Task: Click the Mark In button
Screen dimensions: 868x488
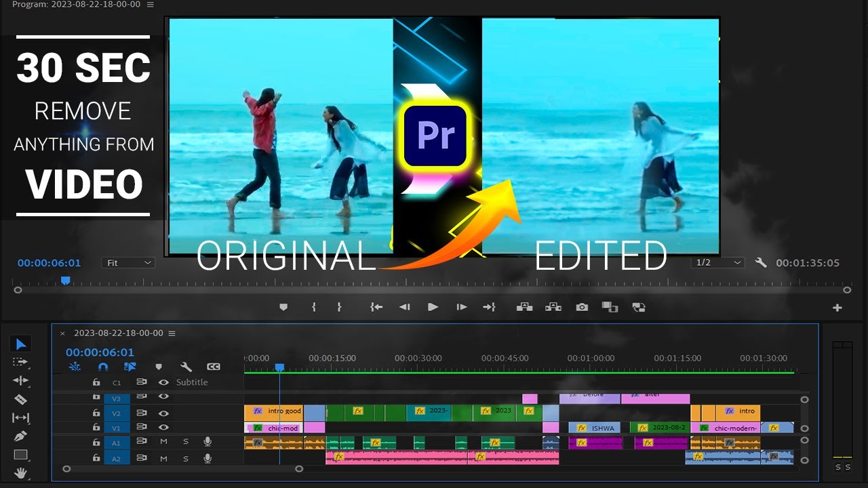Action: [x=314, y=307]
